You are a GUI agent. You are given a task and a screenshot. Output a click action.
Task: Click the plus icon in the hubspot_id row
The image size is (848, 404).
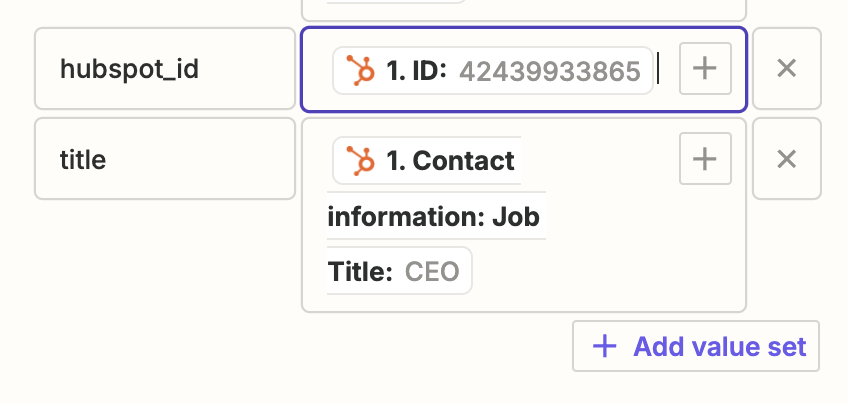pos(705,69)
